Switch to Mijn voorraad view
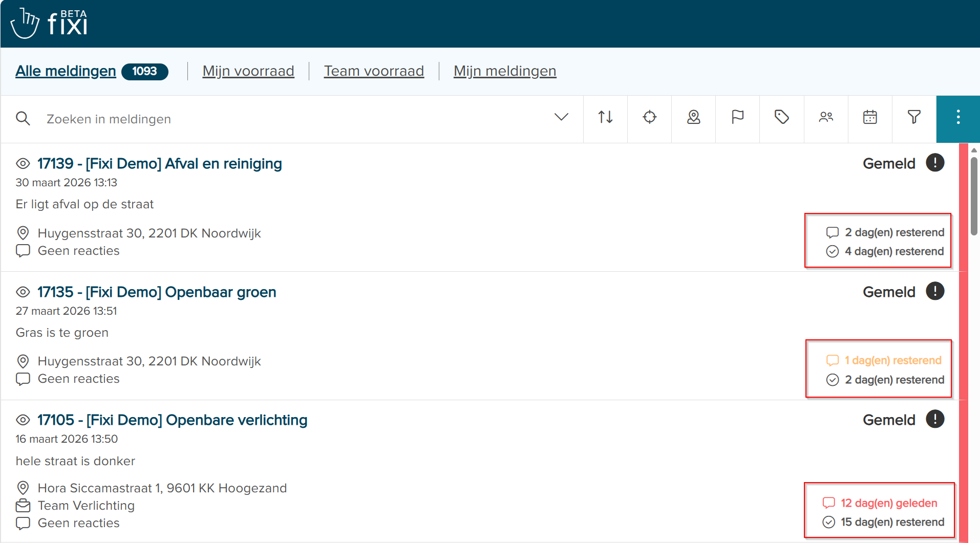 pos(248,71)
